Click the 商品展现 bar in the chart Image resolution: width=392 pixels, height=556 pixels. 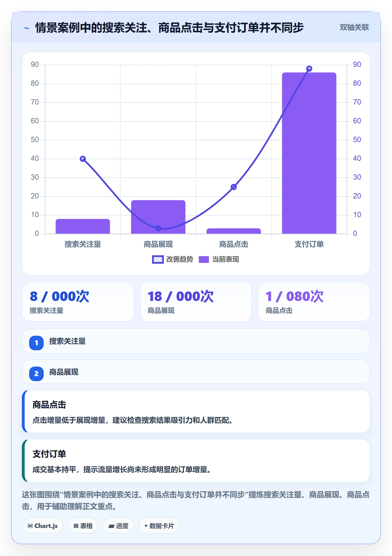[158, 217]
